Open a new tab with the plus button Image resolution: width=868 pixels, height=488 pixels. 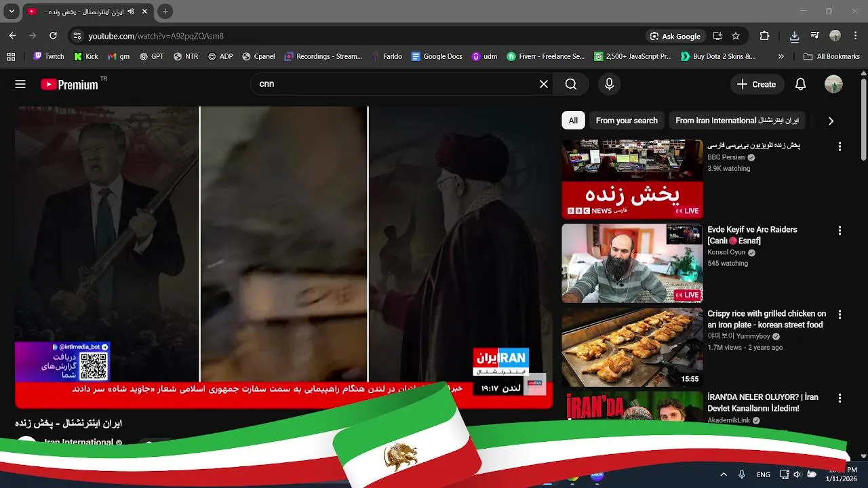point(165,12)
